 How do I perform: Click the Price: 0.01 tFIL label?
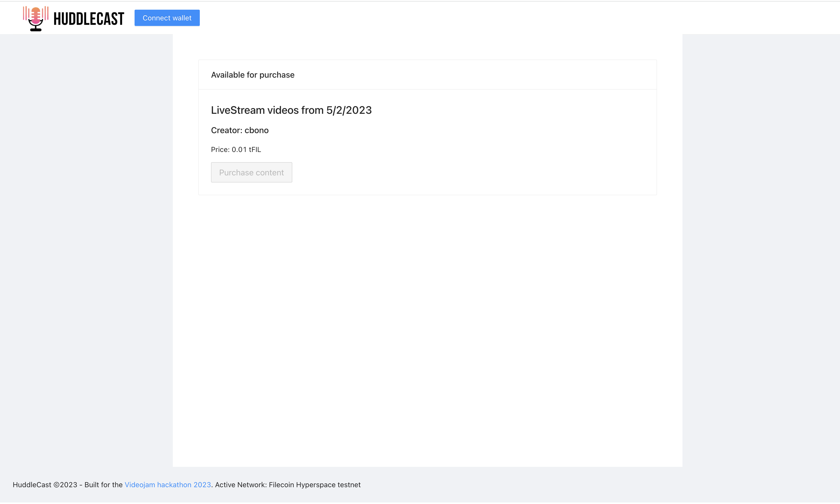point(236,149)
